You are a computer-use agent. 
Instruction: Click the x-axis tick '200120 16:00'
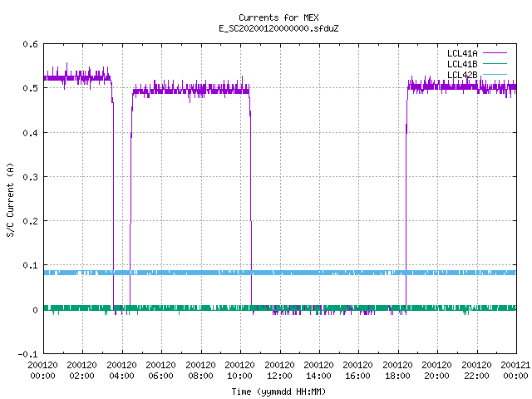tap(358, 371)
